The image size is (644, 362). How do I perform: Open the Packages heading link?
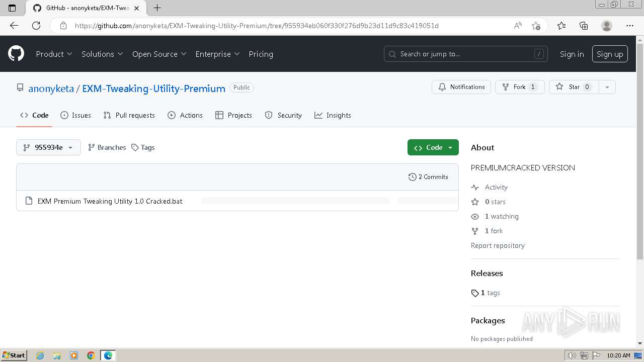coord(488,321)
